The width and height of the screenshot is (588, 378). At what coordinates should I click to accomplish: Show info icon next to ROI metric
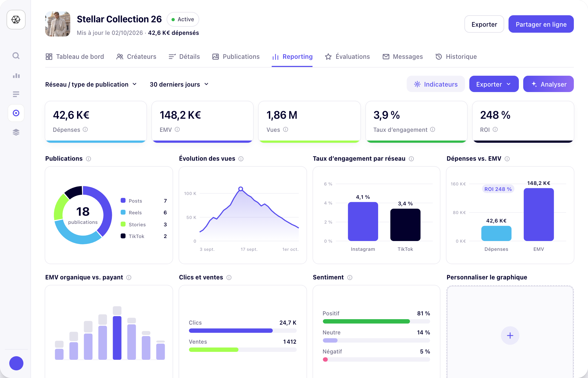tap(495, 129)
